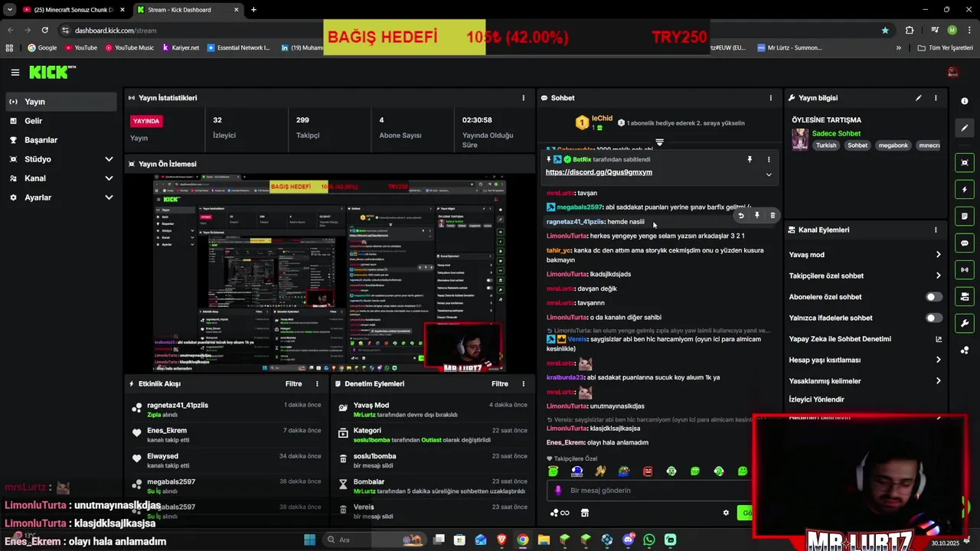The width and height of the screenshot is (980, 551).
Task: Toggle the channel actions icon in right rail
Action: (x=965, y=296)
